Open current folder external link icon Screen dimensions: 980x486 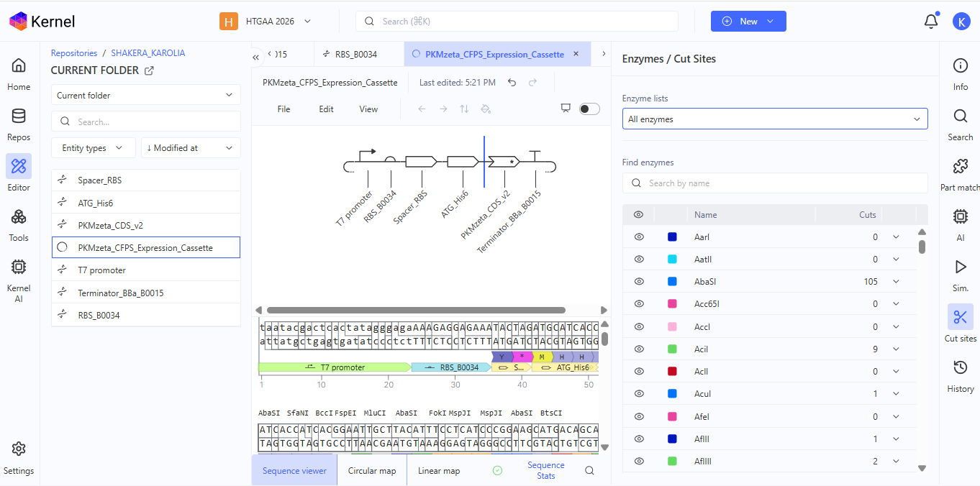tap(150, 70)
